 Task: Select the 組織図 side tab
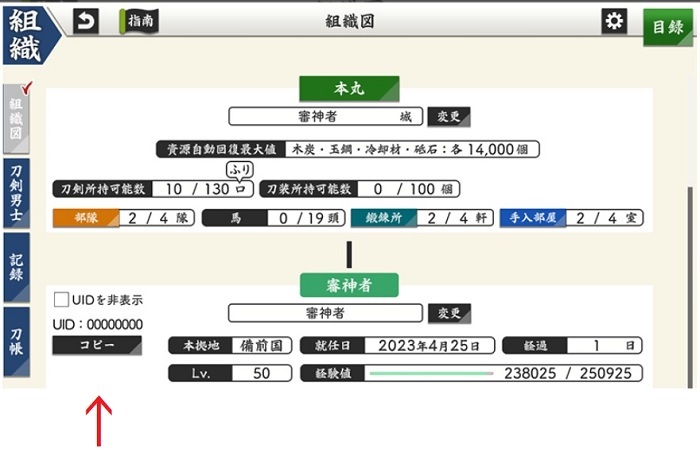[17, 119]
